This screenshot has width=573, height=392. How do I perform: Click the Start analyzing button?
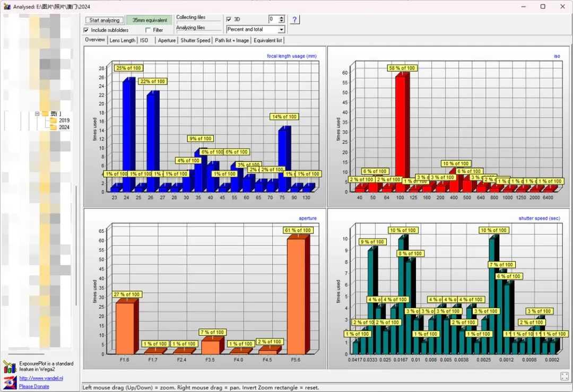[x=105, y=20]
